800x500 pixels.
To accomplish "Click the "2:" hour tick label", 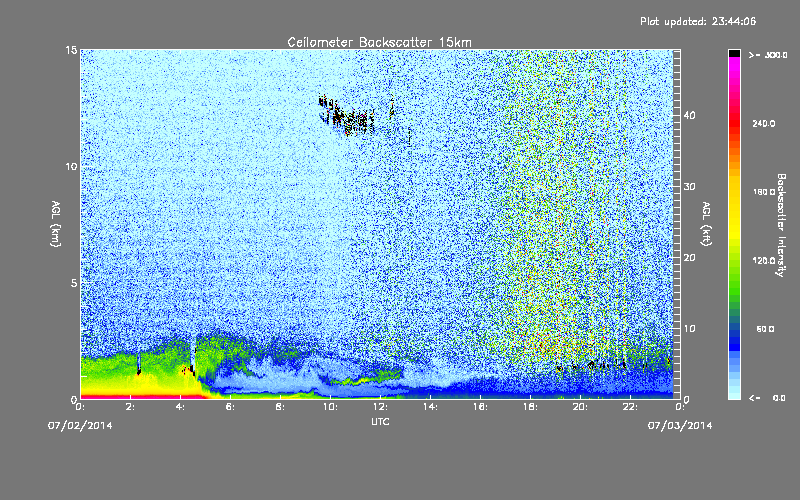I will tap(131, 407).
